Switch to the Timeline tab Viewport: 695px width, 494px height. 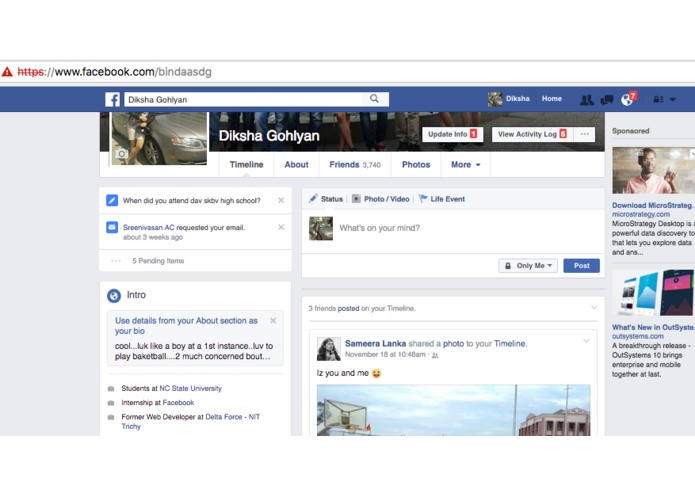coord(246,164)
